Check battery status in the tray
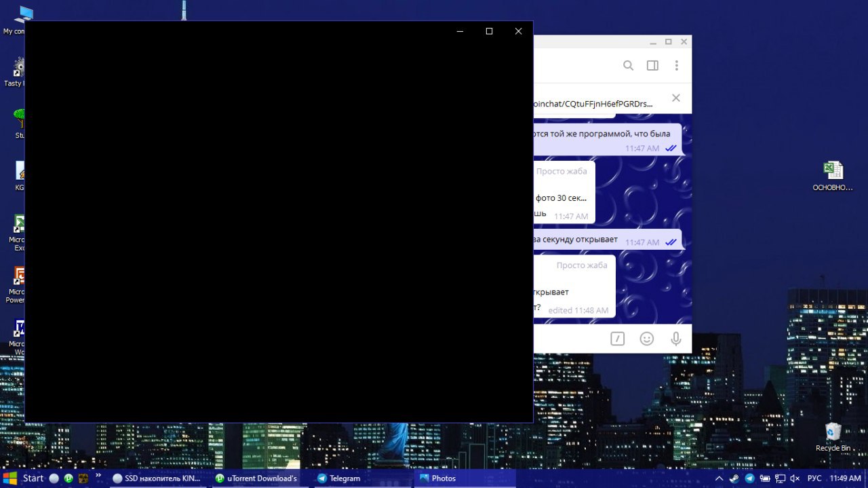 pos(765,478)
